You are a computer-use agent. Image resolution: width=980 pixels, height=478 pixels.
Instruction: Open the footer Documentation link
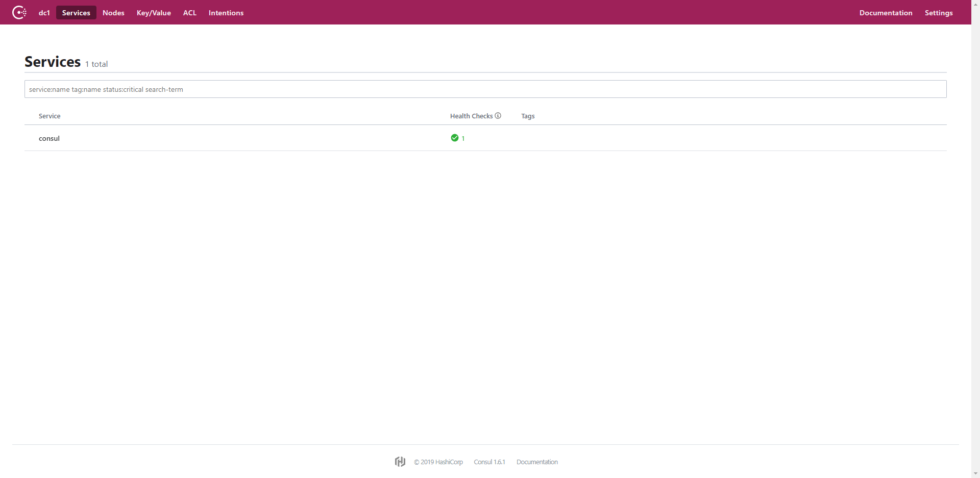coord(537,462)
